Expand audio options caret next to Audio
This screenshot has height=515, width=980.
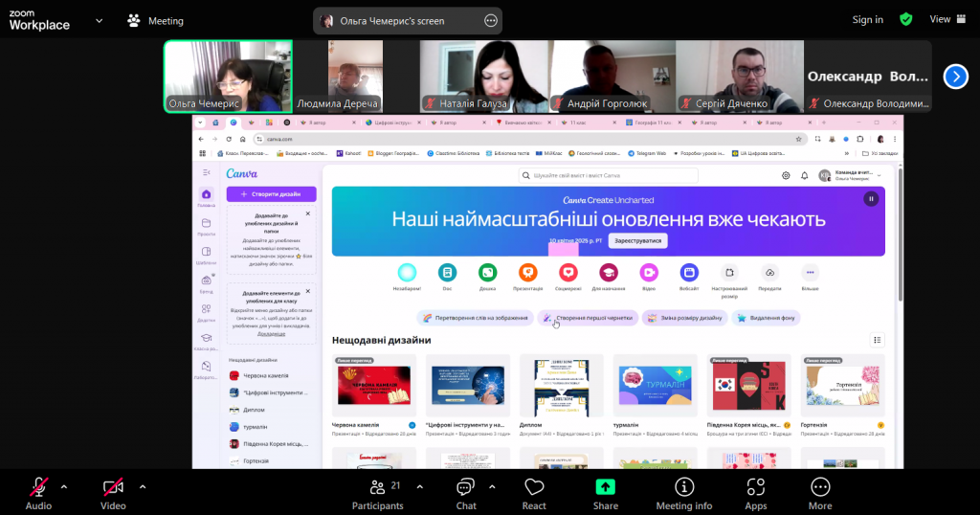64,487
